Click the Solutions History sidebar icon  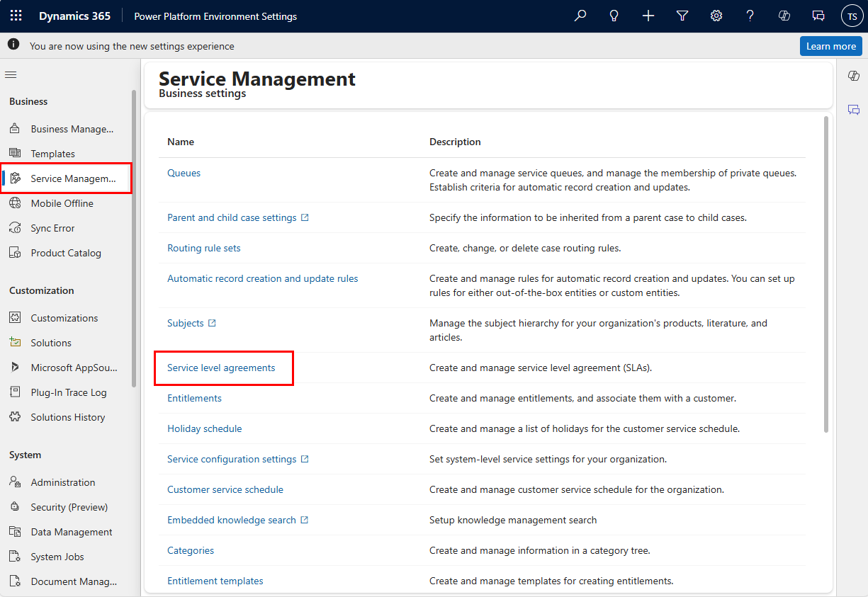point(15,417)
